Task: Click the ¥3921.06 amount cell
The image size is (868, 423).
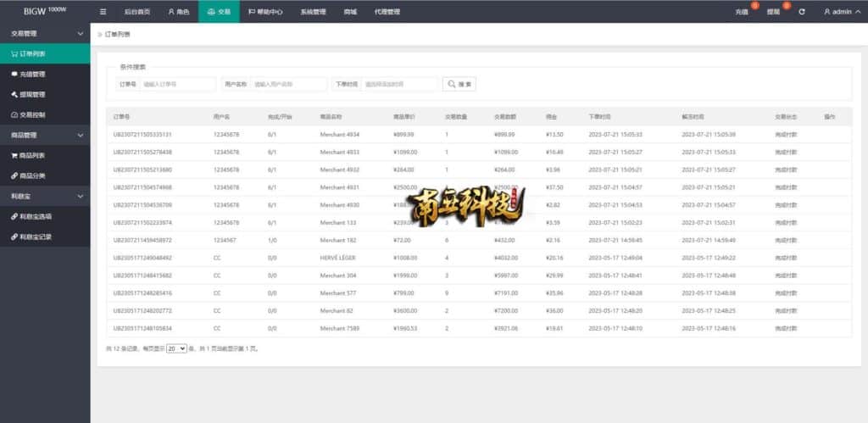Action: (x=506, y=329)
